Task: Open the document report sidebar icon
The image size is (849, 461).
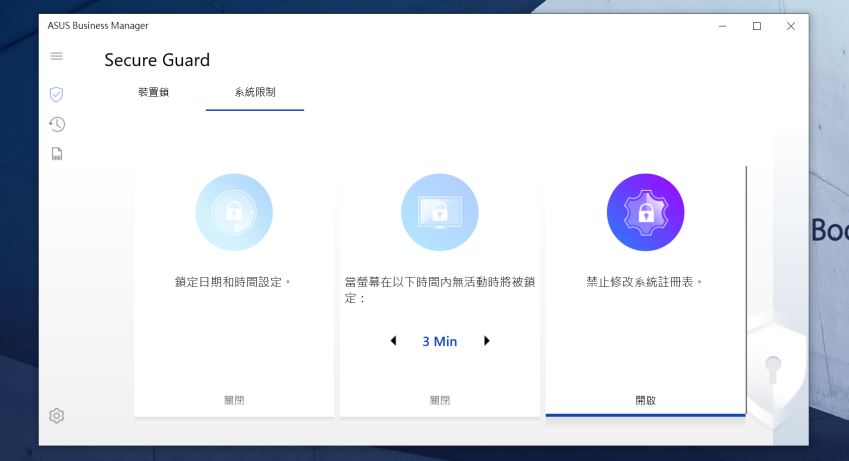Action: (x=57, y=154)
